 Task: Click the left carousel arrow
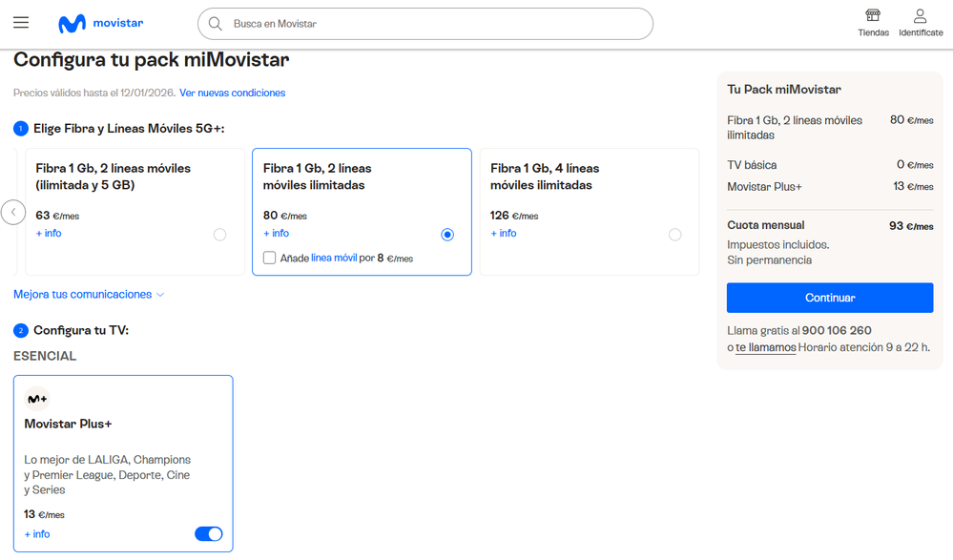click(x=13, y=212)
